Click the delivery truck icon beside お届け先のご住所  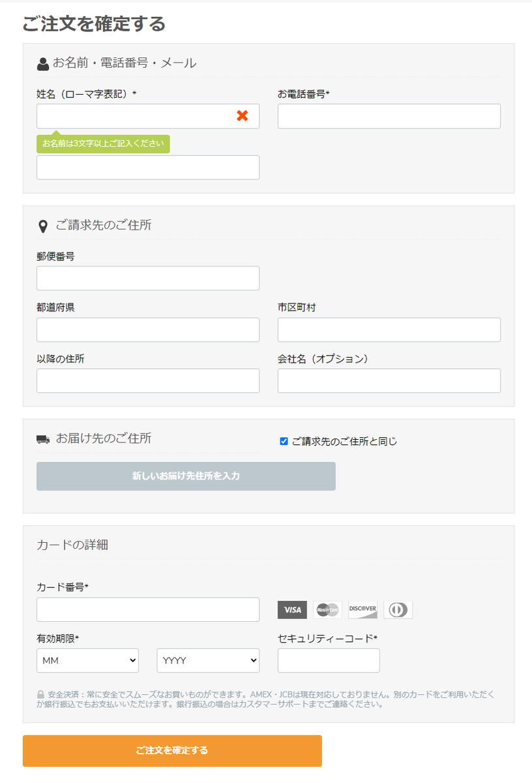(x=43, y=440)
